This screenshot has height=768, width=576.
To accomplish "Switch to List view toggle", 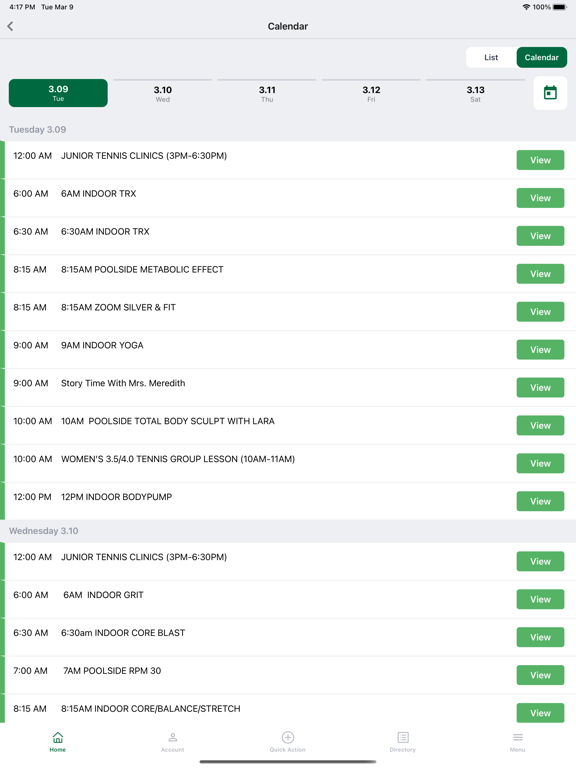I will [491, 57].
